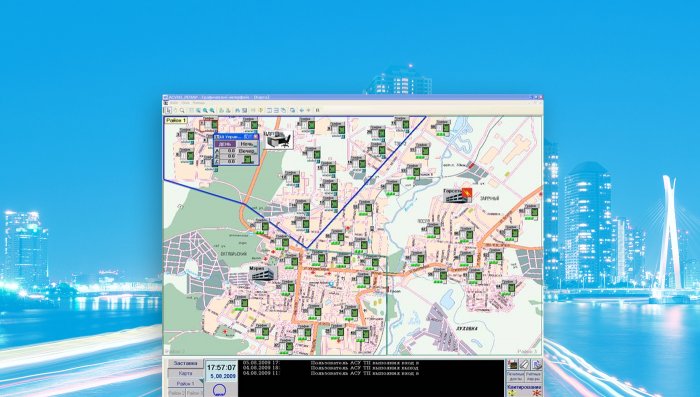Click the Заставка button in bottom panel

[x=185, y=364]
